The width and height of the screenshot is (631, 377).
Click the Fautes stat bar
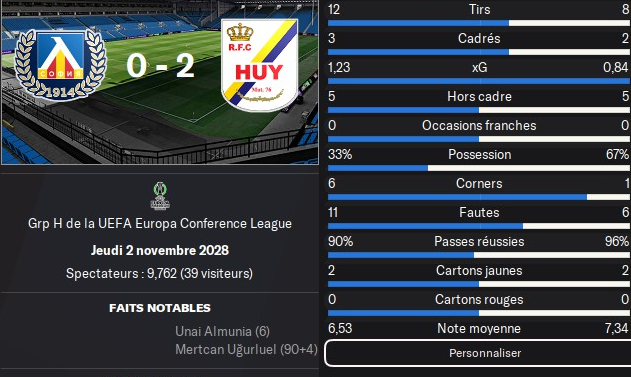pos(479,226)
